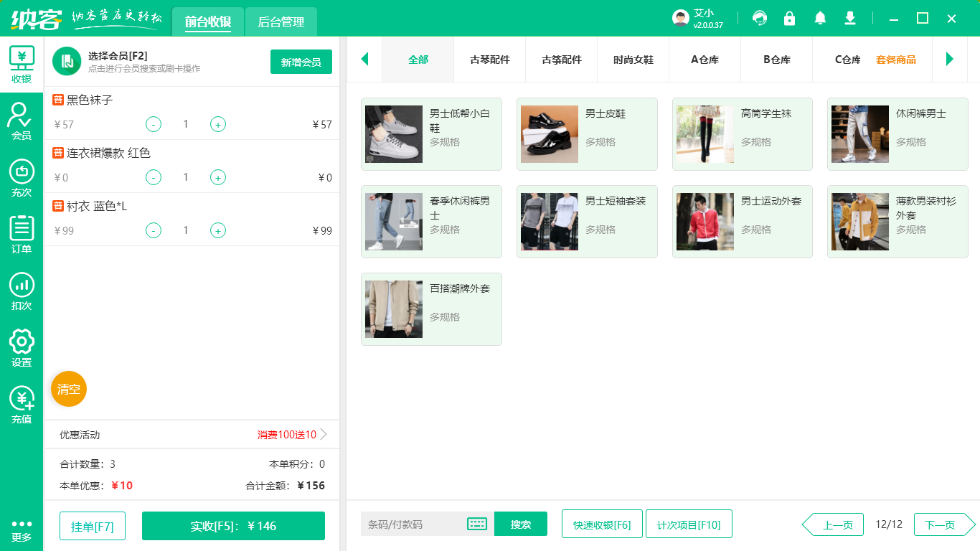Select the 男士皮鞋 product card
The image size is (980, 551).
tap(587, 134)
